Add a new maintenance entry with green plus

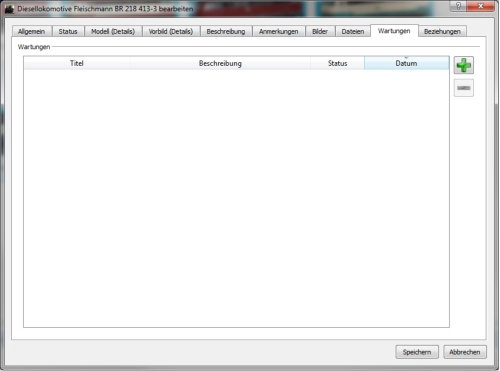463,65
